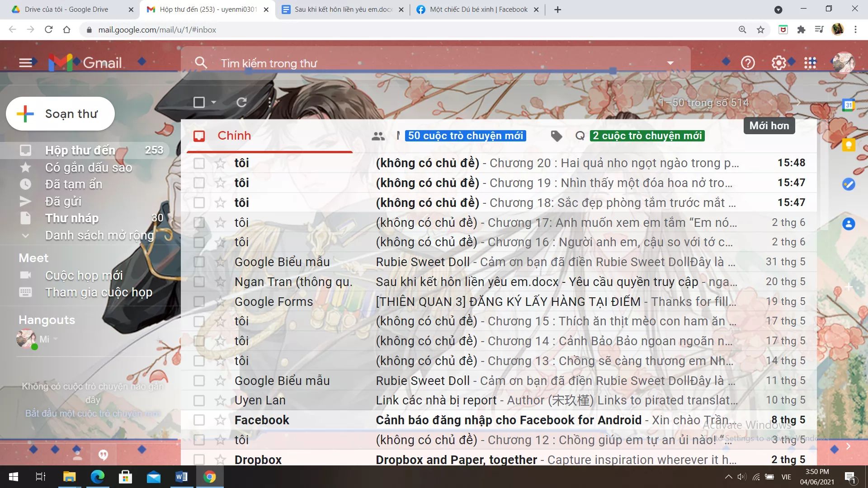Image resolution: width=868 pixels, height=488 pixels.
Task: Star the Facebook login warning email
Action: tap(220, 420)
